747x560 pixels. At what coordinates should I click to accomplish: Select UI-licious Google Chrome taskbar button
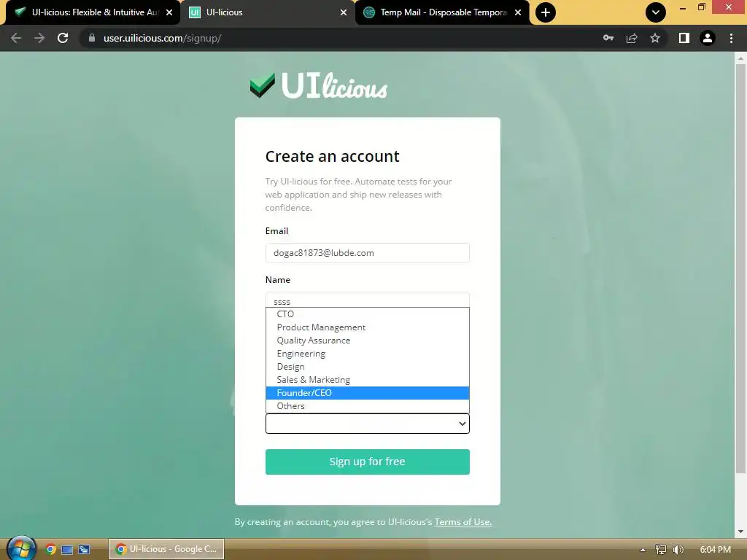click(x=166, y=549)
